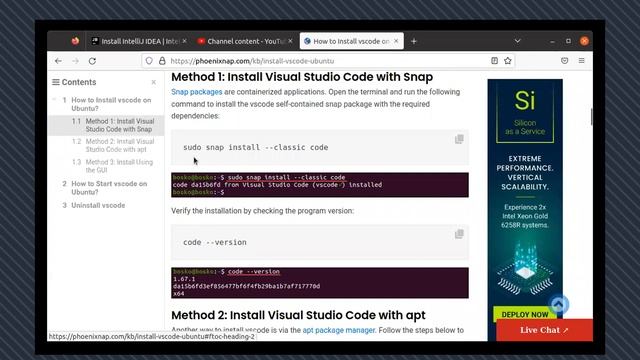Click the Method 2 Install with apt heading
The height and width of the screenshot is (360, 640).
click(x=298, y=315)
